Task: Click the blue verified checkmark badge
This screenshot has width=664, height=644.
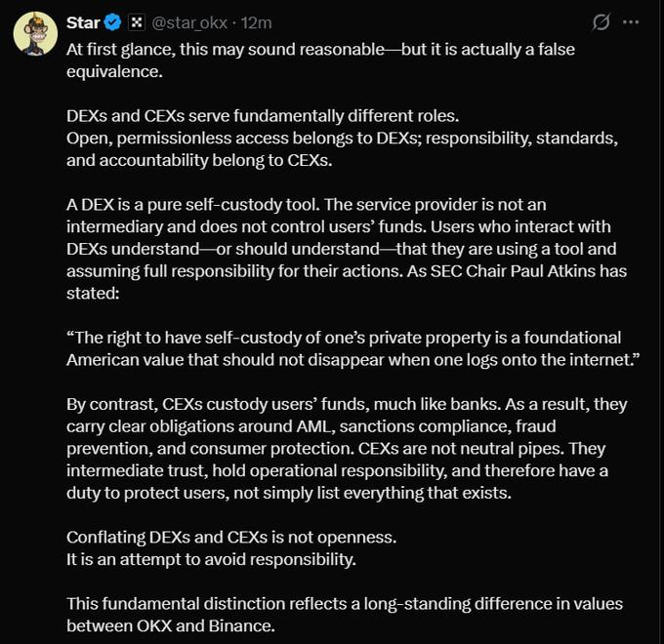Action: (x=112, y=22)
